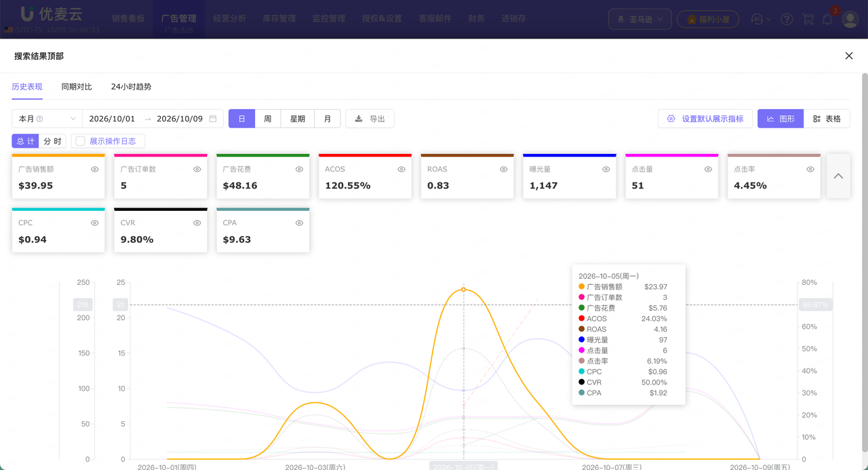868x470 pixels.
Task: Toggle visibility of CPC metric
Action: point(95,223)
